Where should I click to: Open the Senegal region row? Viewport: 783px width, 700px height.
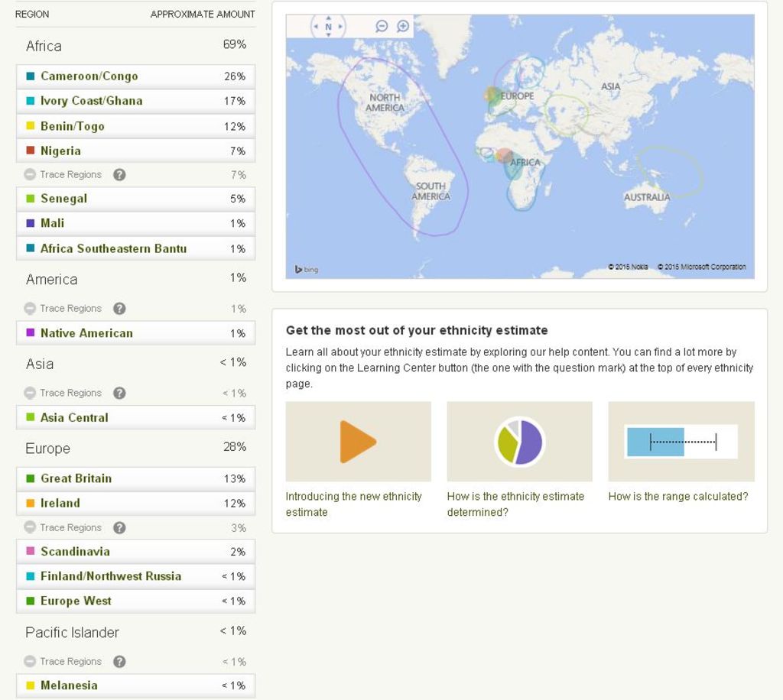(136, 199)
